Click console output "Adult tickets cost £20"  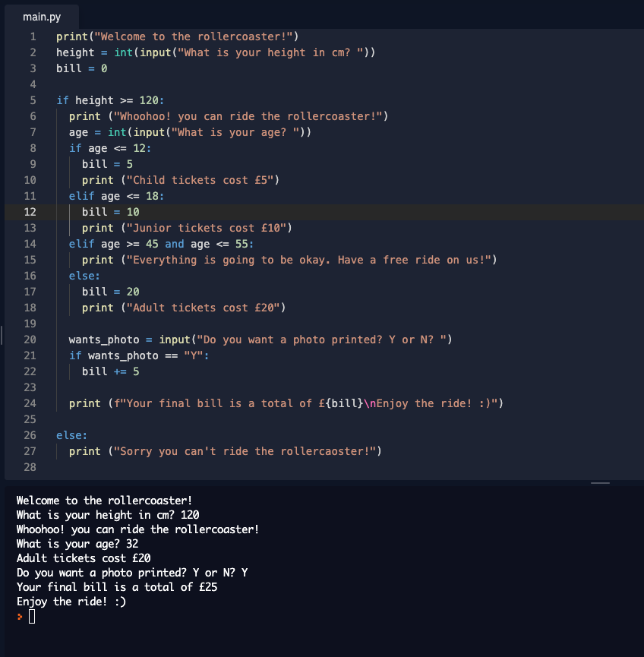tap(84, 558)
